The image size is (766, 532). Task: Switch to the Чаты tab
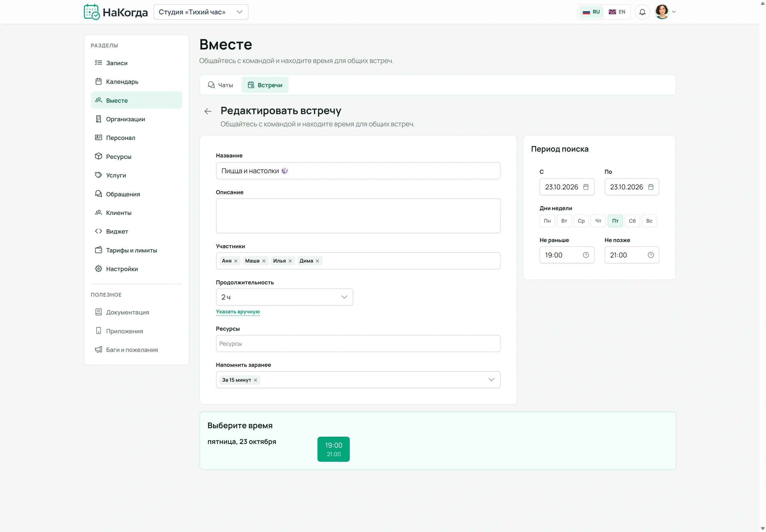point(220,85)
